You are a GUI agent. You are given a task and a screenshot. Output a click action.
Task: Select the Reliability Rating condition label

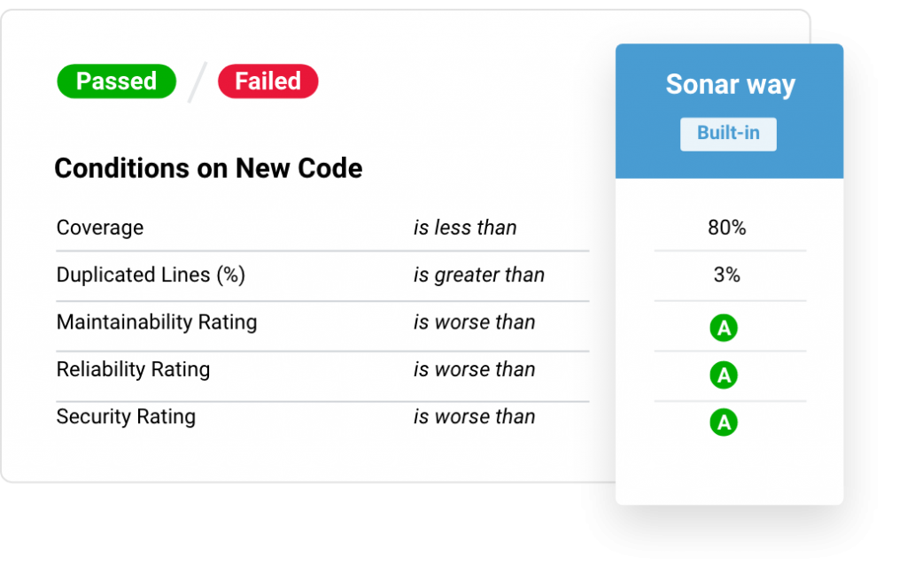pos(133,369)
